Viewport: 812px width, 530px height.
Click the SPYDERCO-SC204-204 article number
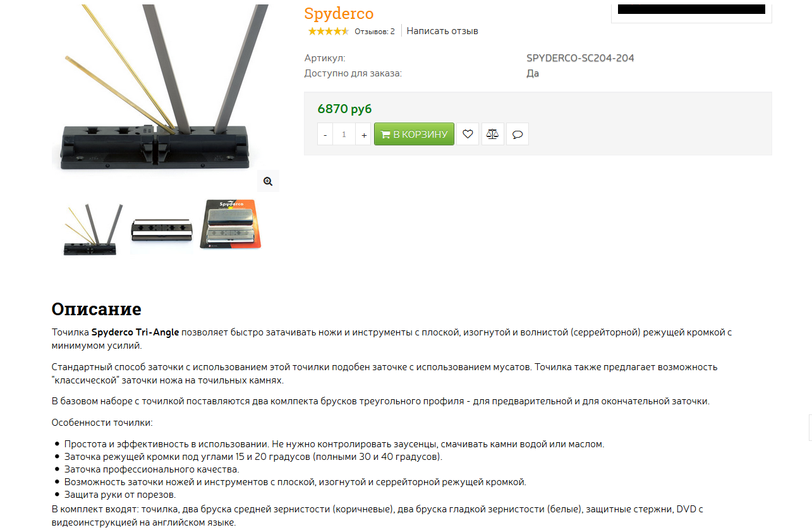[580, 58]
